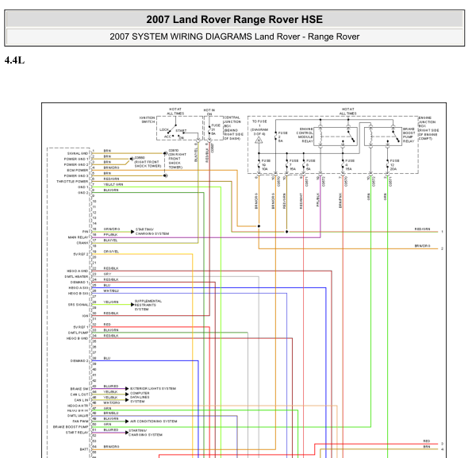Click the '(RIGHT FRONT SHOCK TOWER)' ground note
Viewport: 476px width, 458px height.
pos(148,164)
